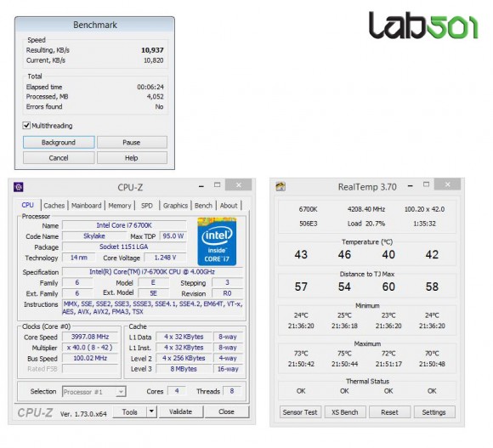This screenshot has height=448, width=493.
Task: Close the CPU-Z window with X
Action: pos(238,184)
